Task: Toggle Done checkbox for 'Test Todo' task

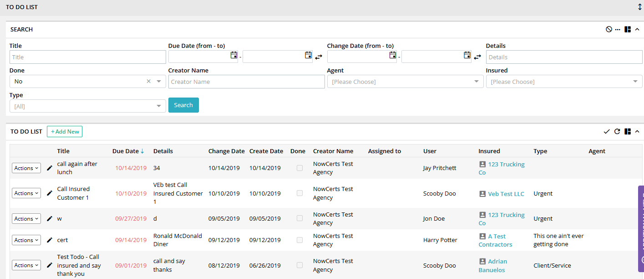Action: click(299, 265)
